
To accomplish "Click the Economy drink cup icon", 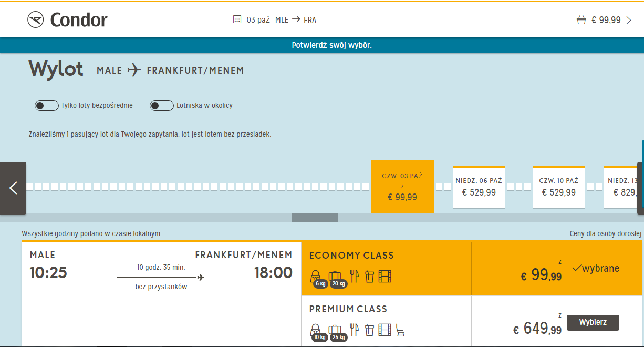I will [x=369, y=276].
